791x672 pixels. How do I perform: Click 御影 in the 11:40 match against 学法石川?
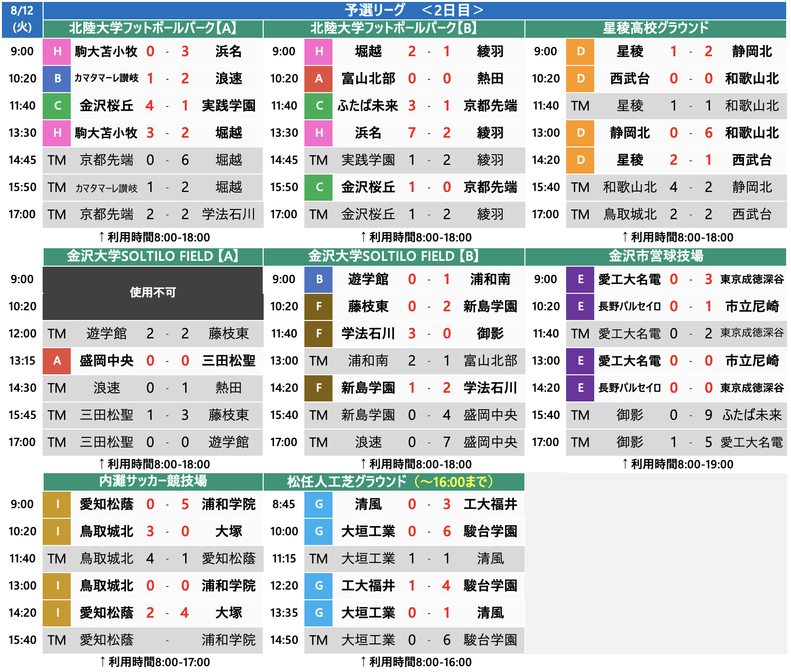tap(490, 334)
